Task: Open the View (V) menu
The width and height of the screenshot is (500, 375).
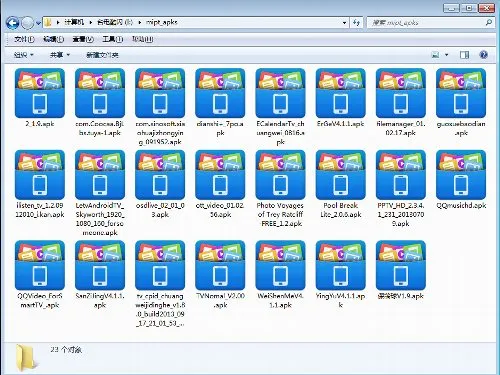Action: 83,39
